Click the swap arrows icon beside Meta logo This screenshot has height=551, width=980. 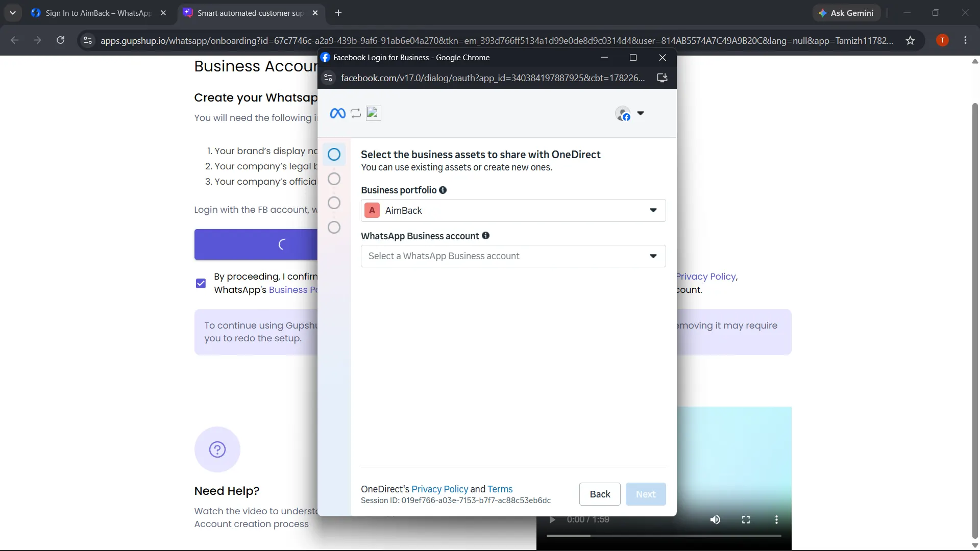point(356,113)
